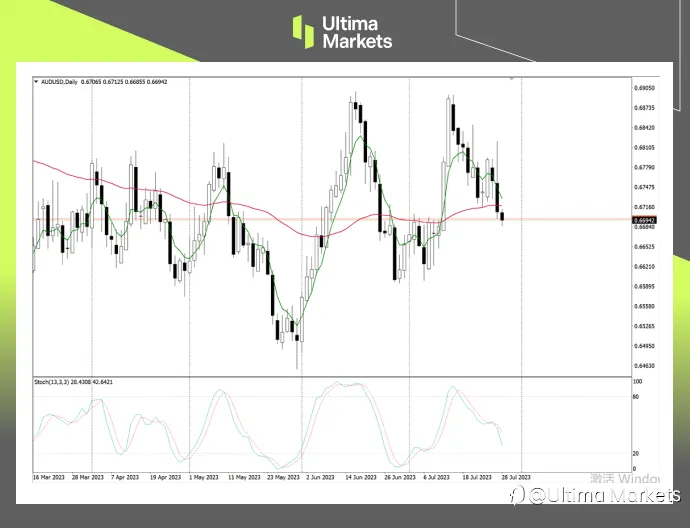
Task: Click the Stochastic 80 level label
Action: click(635, 397)
